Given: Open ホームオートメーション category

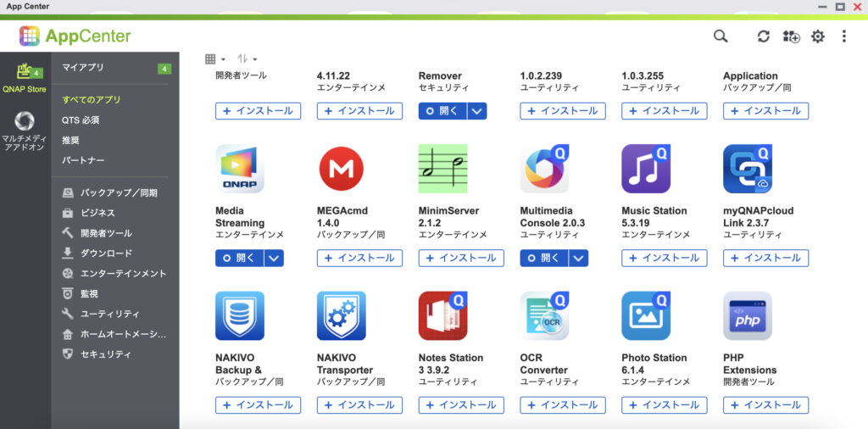Looking at the screenshot, I should pos(115,334).
